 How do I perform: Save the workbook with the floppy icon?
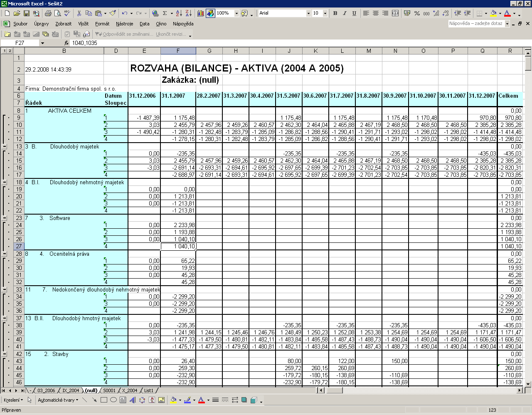pos(26,13)
